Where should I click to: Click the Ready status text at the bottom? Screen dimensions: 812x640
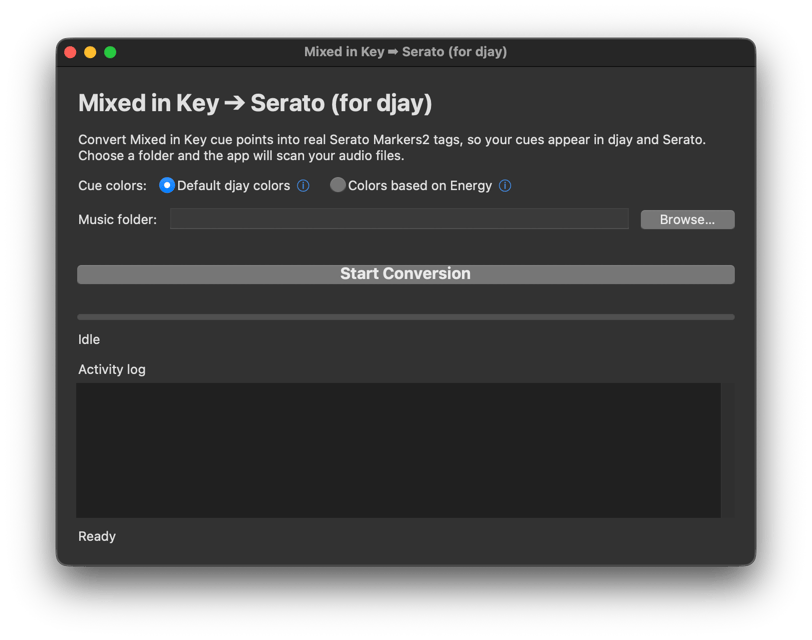tap(97, 537)
